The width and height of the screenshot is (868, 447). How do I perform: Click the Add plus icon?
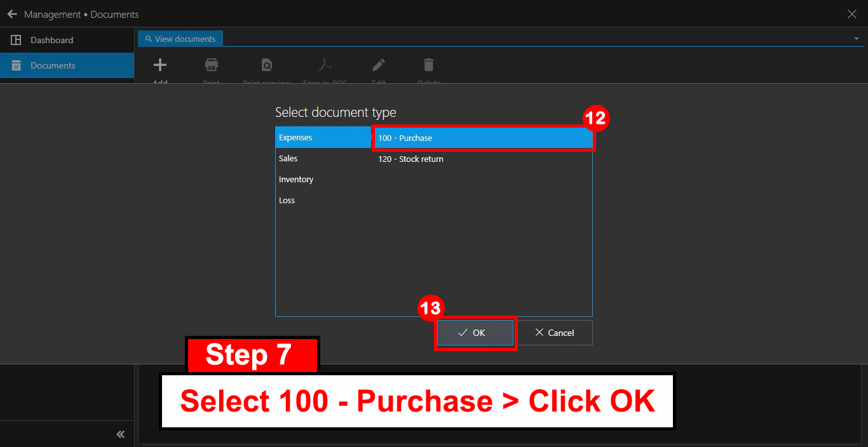pyautogui.click(x=160, y=65)
